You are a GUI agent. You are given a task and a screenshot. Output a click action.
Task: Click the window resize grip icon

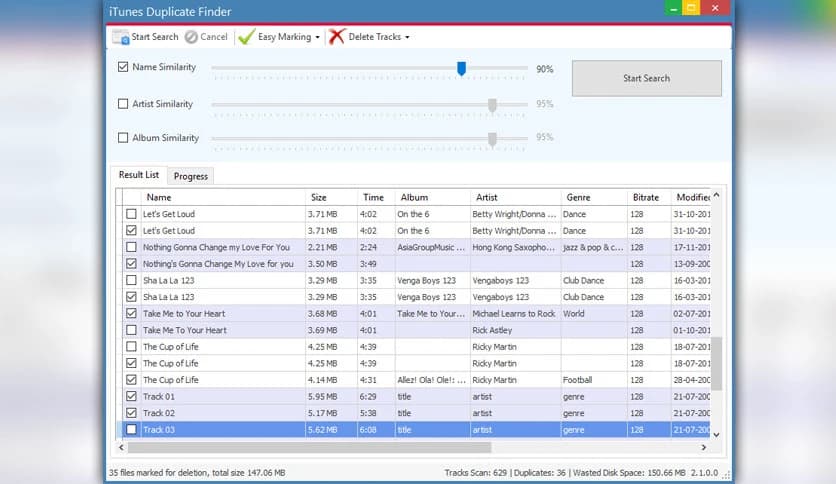726,474
